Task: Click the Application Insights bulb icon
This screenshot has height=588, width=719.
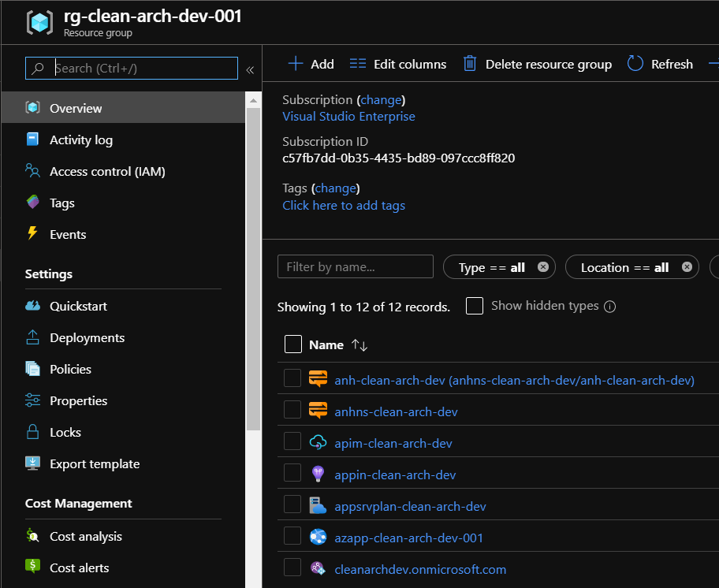Action: click(318, 474)
